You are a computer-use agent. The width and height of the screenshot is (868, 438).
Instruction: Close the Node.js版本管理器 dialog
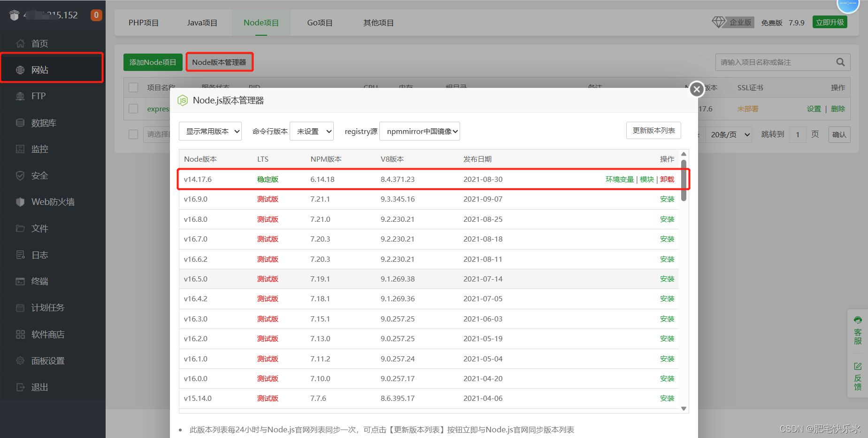pos(697,89)
